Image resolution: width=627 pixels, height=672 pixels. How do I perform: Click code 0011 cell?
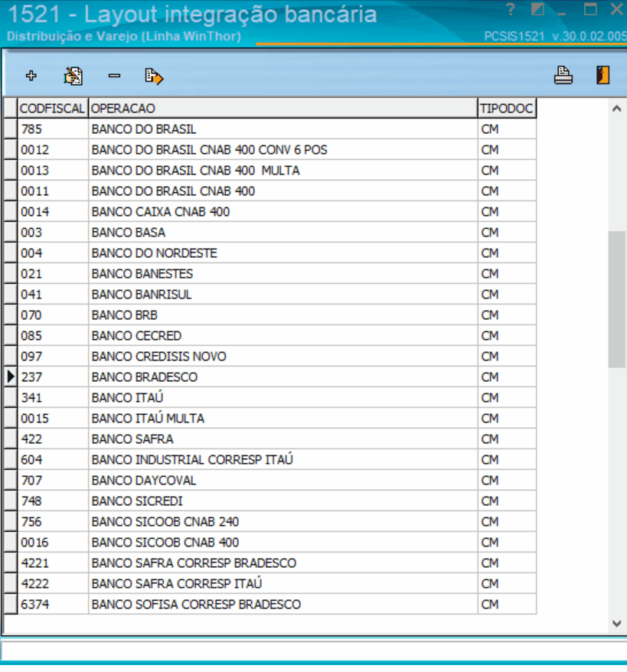pyautogui.click(x=53, y=191)
